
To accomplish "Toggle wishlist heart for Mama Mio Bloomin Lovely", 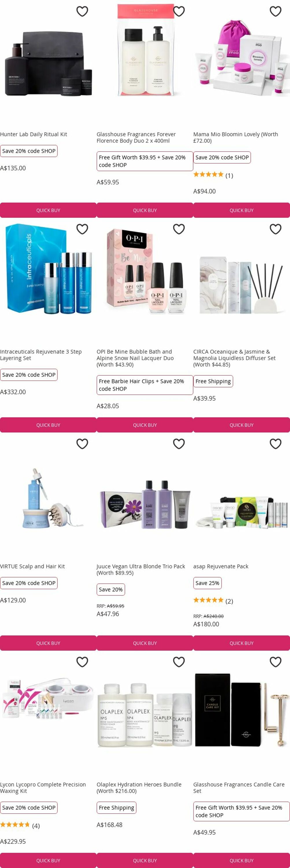I will (x=276, y=11).
